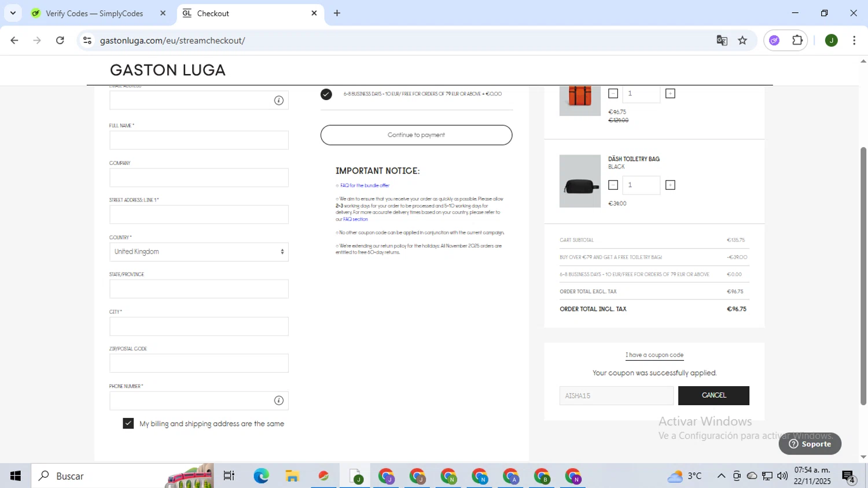The image size is (868, 488).
Task: Decrease quantity of the orange backpack
Action: (x=613, y=93)
